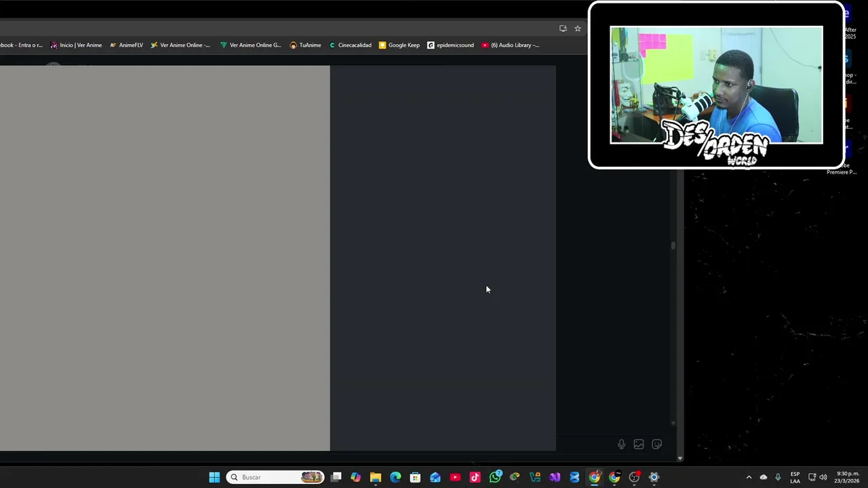Open the Ver Anime Online G... bookmark
Screen dimensions: 868x488
pos(250,45)
